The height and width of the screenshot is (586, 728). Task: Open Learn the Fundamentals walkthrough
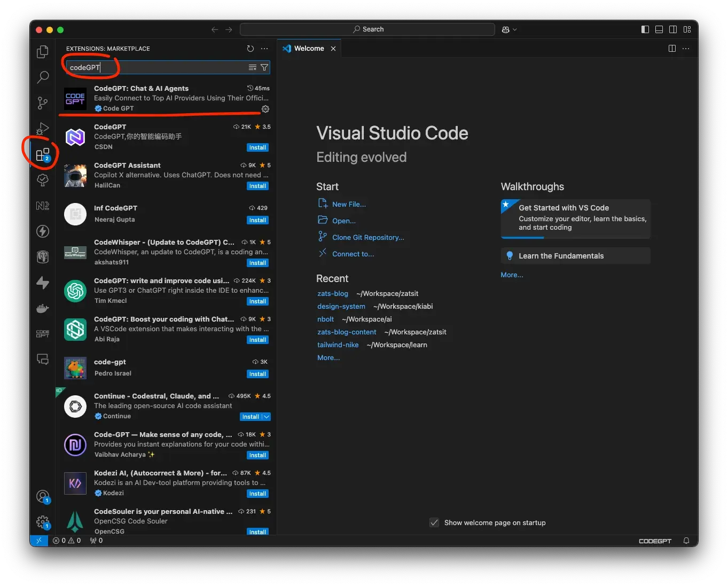coord(575,256)
